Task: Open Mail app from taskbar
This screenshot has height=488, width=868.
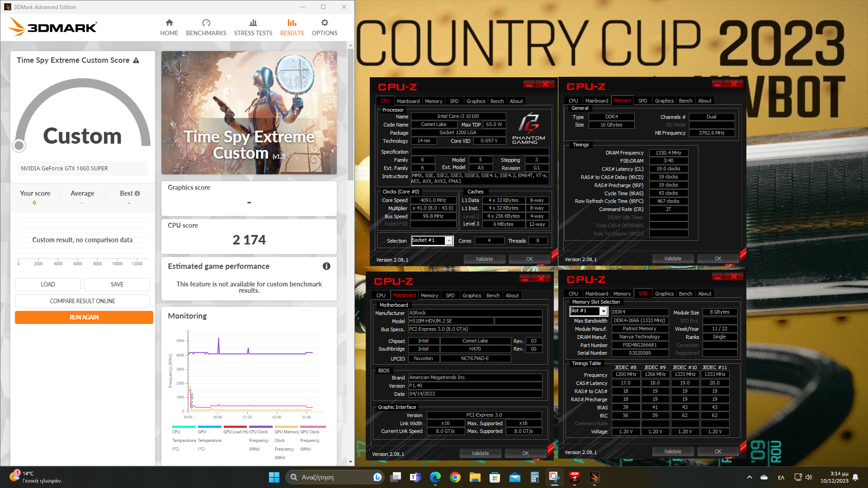Action: [515, 477]
